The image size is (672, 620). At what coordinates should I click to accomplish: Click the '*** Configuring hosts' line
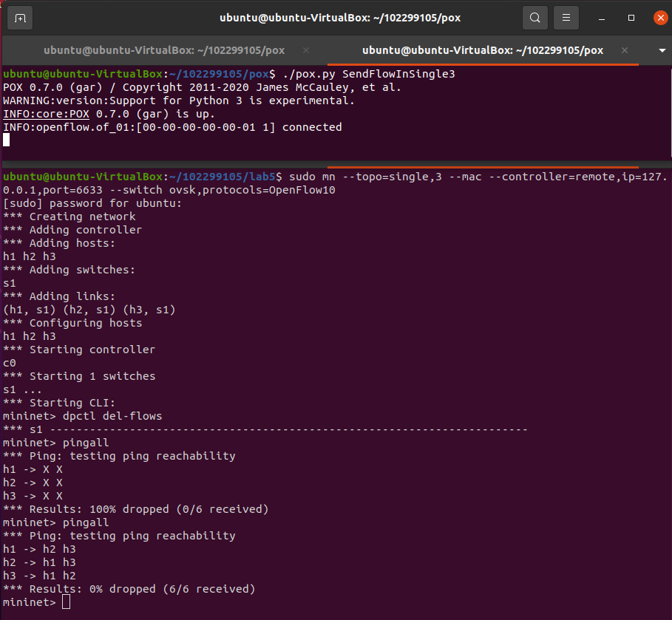tap(72, 323)
